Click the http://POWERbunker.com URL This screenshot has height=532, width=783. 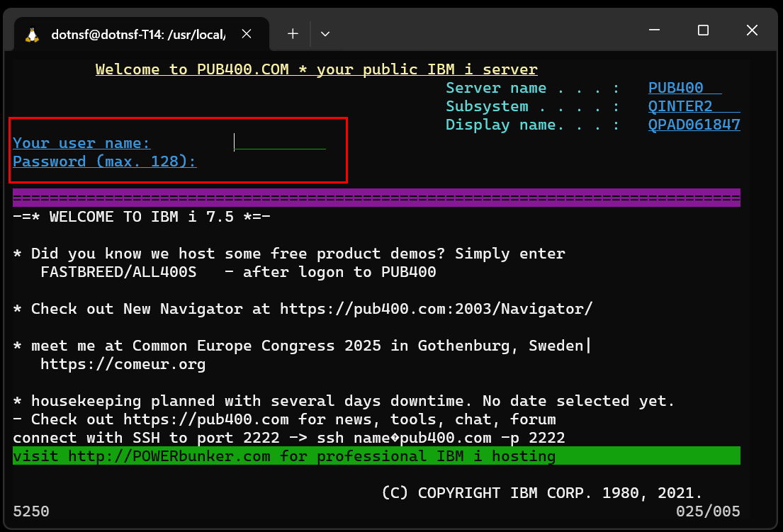(169, 456)
